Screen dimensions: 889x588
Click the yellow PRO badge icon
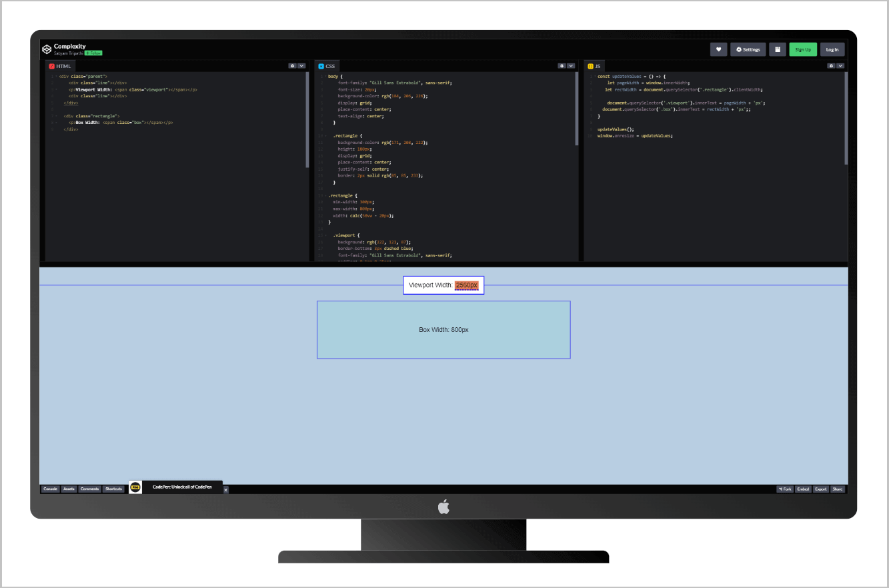tap(135, 487)
